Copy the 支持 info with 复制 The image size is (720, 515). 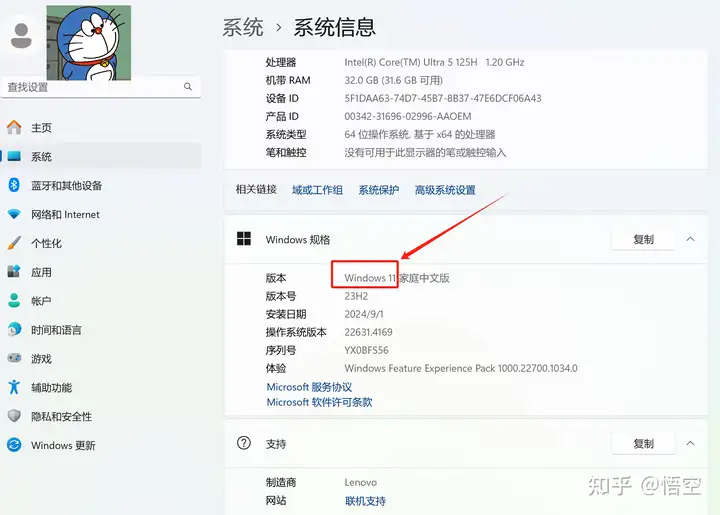point(643,443)
